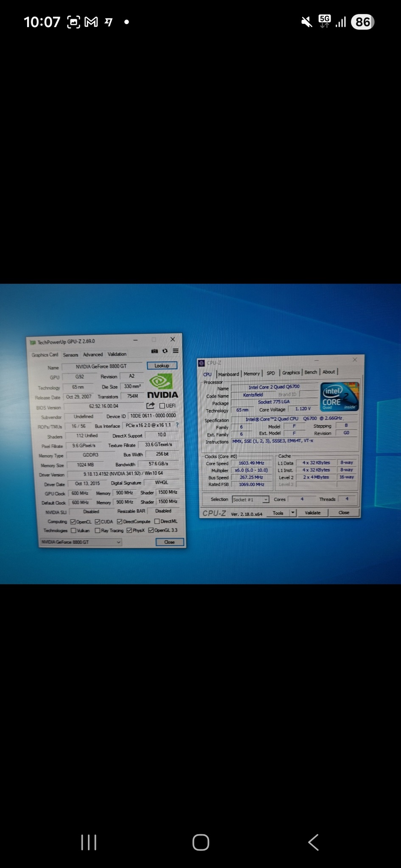This screenshot has width=401, height=868.
Task: Click the GPU name field NVIDIA GeForce 8800 GT
Action: point(101,366)
